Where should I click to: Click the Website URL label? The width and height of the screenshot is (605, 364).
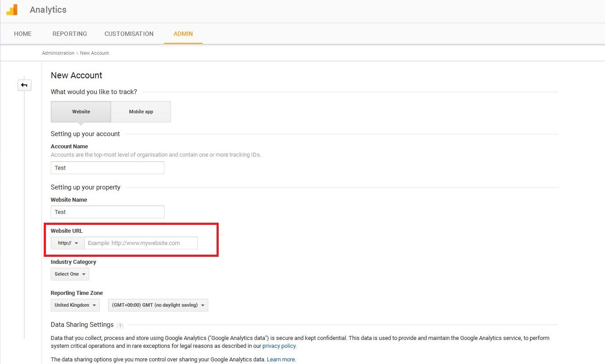(x=66, y=231)
